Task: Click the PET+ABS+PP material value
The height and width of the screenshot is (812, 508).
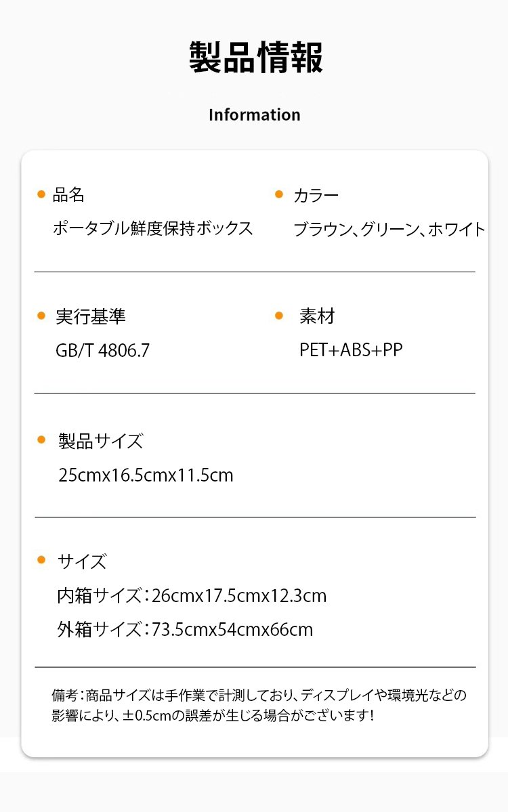Action: 351,350
